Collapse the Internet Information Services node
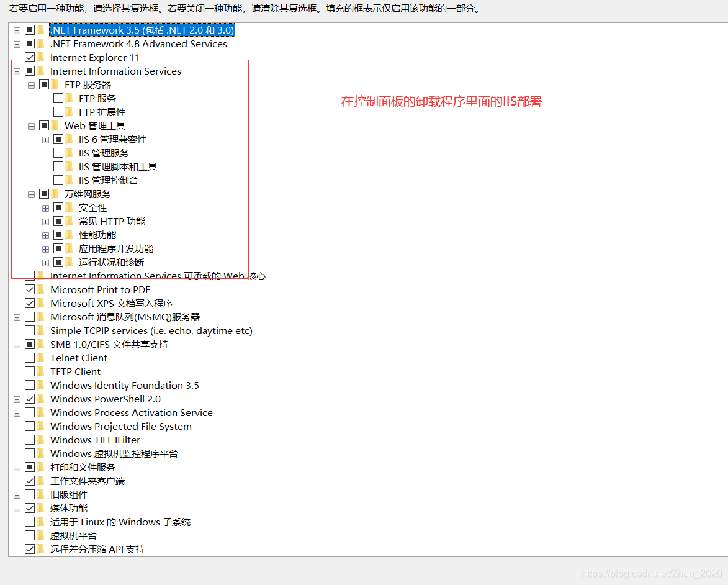The image size is (728, 585). click(17, 71)
